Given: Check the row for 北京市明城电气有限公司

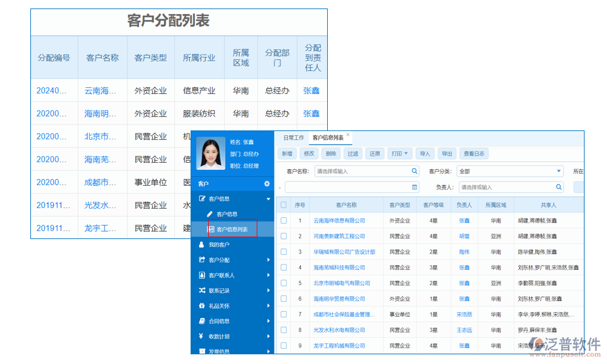Looking at the screenshot, I should pos(283,283).
